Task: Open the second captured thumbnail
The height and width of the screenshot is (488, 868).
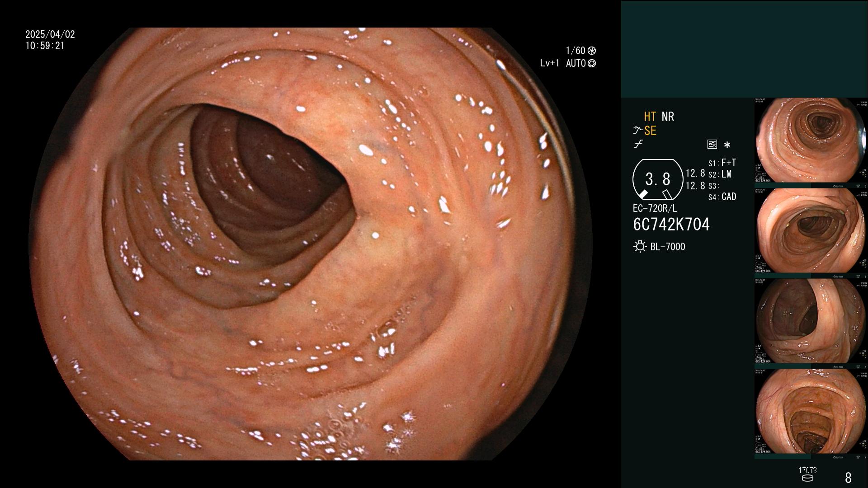Action: (x=811, y=231)
